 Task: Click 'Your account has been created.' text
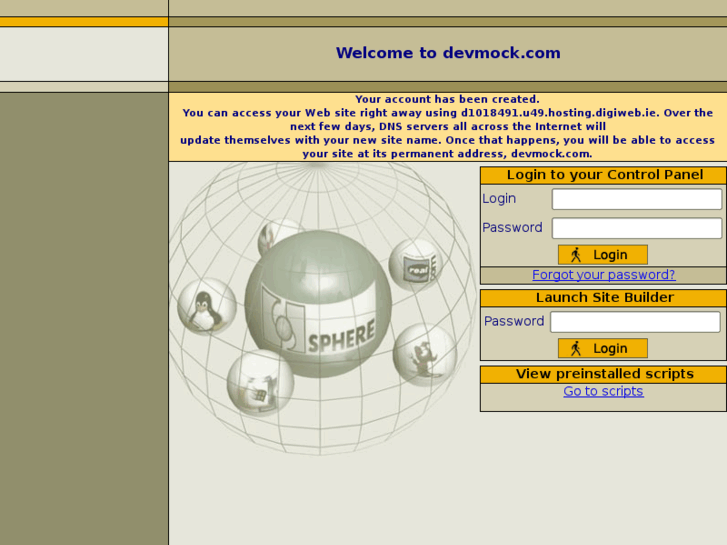coord(447,99)
